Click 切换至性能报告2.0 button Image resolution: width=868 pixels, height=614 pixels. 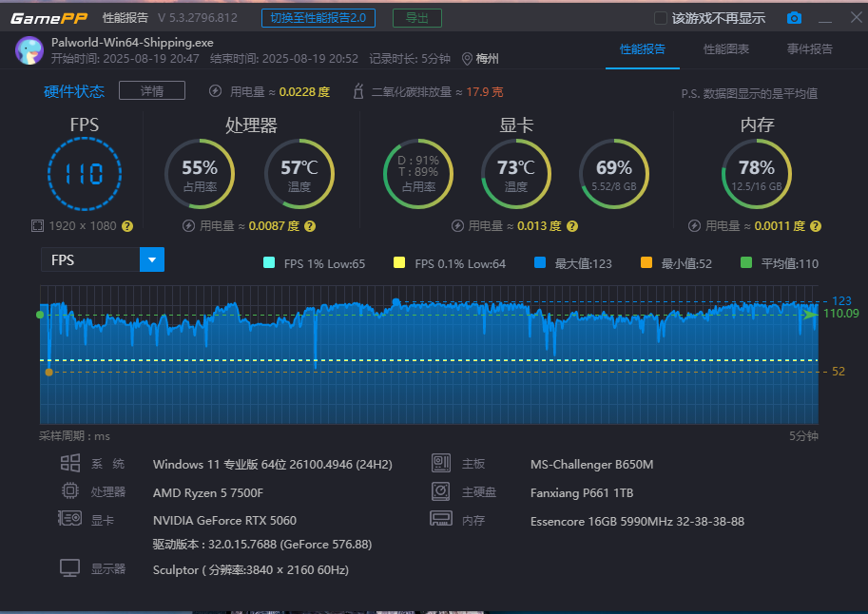318,18
